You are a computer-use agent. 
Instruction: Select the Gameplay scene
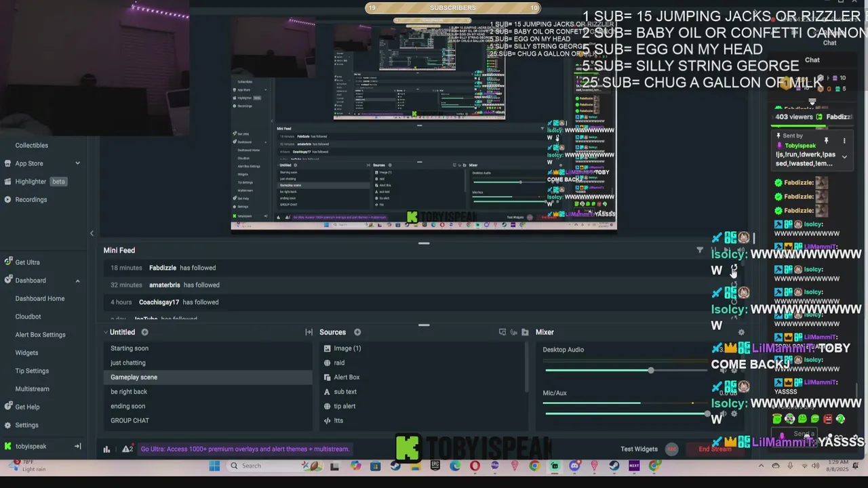(x=208, y=377)
